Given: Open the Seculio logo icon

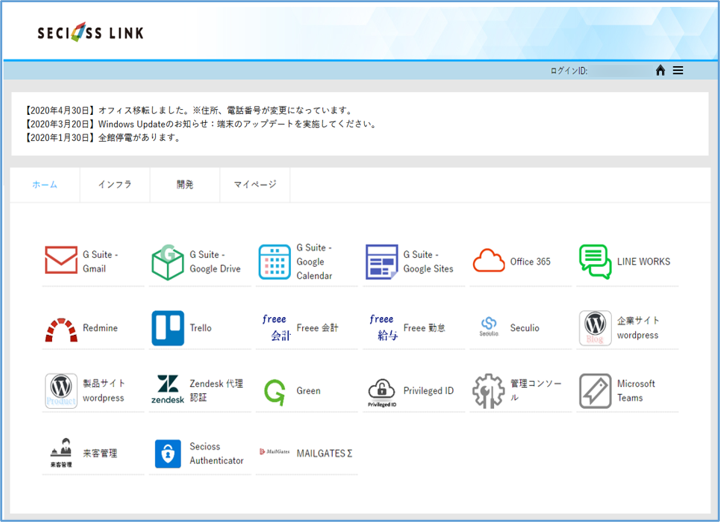Looking at the screenshot, I should (489, 326).
